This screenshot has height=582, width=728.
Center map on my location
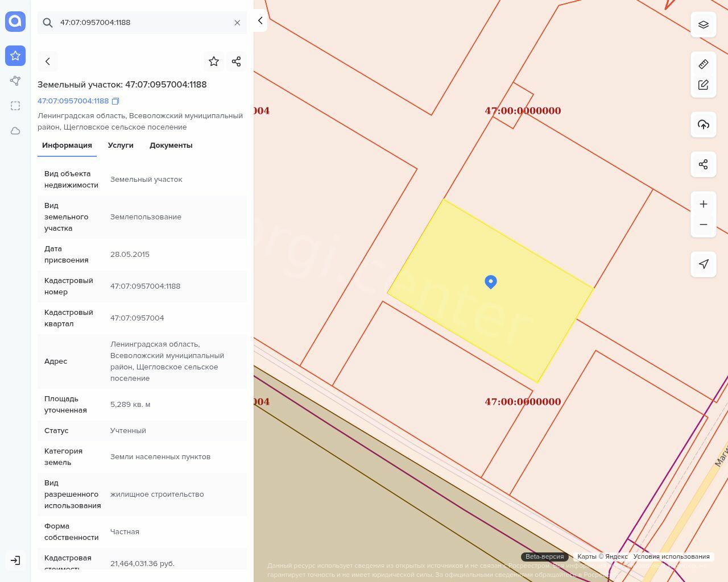[x=704, y=264]
